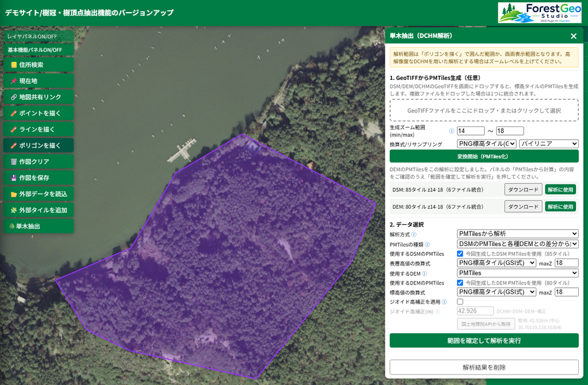Select the ラインを描く line drawing tool

point(38,129)
